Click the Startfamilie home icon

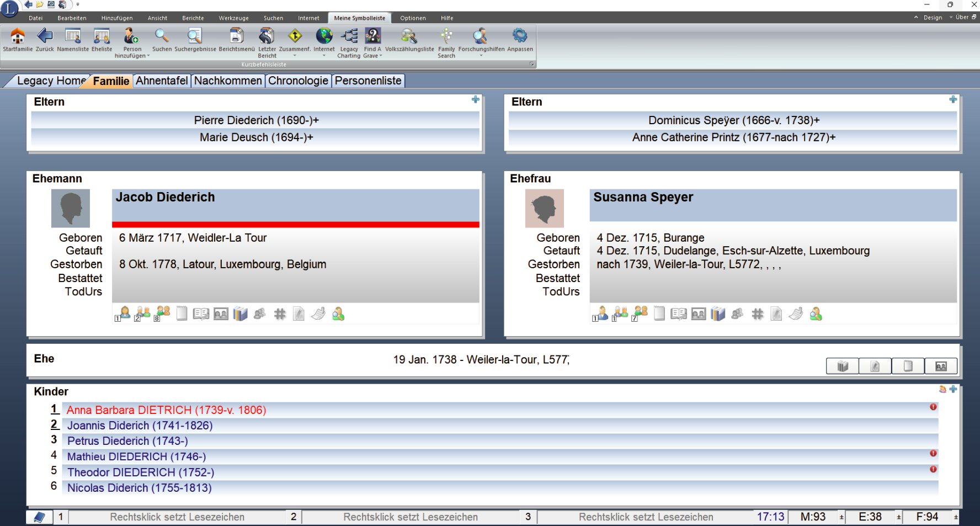click(x=18, y=37)
